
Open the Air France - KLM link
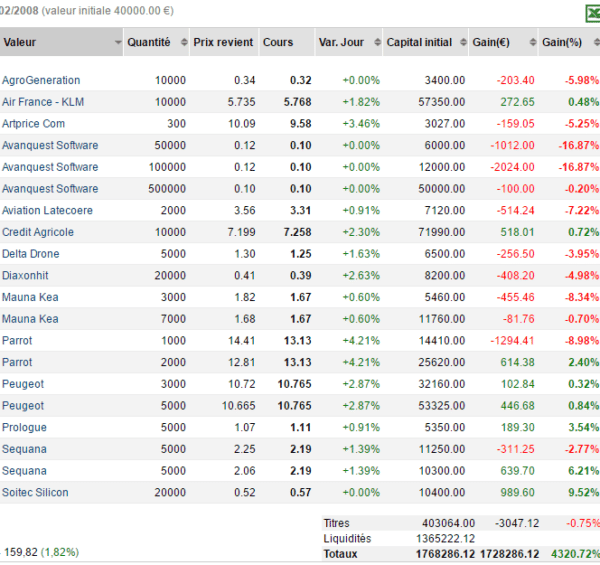(43, 102)
